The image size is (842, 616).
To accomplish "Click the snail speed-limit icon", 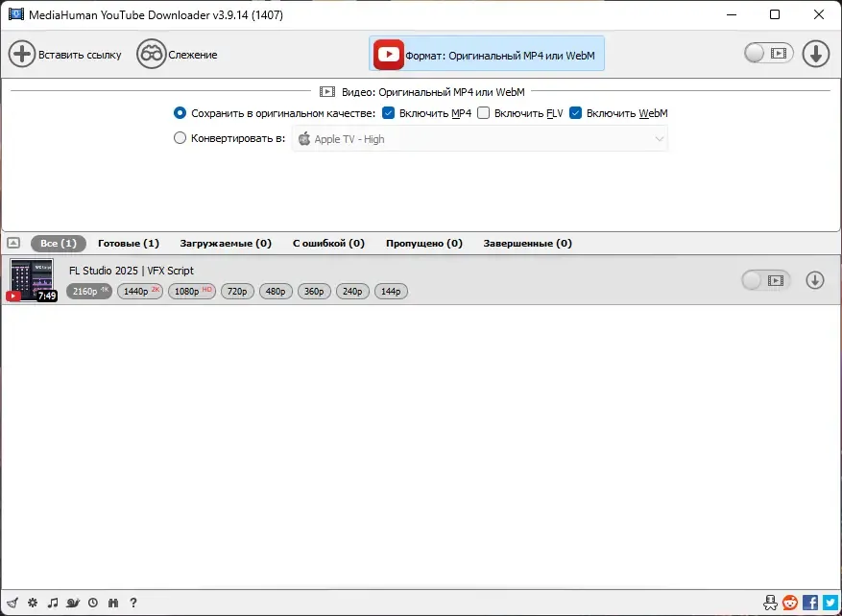I will (x=73, y=603).
